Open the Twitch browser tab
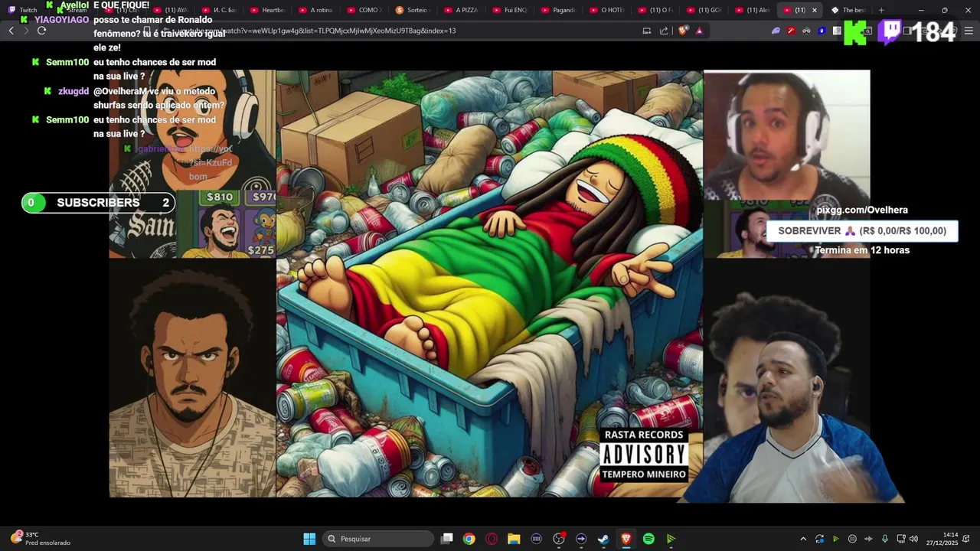 click(23, 10)
